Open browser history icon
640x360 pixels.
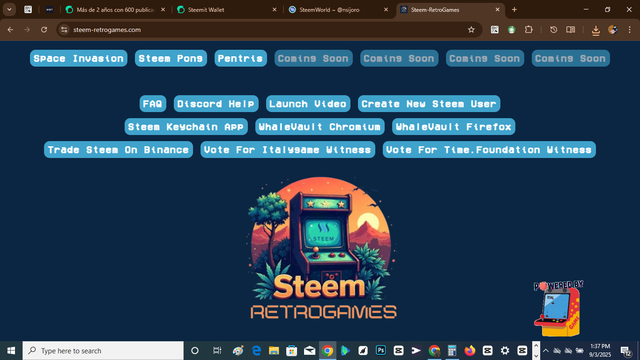(553, 30)
